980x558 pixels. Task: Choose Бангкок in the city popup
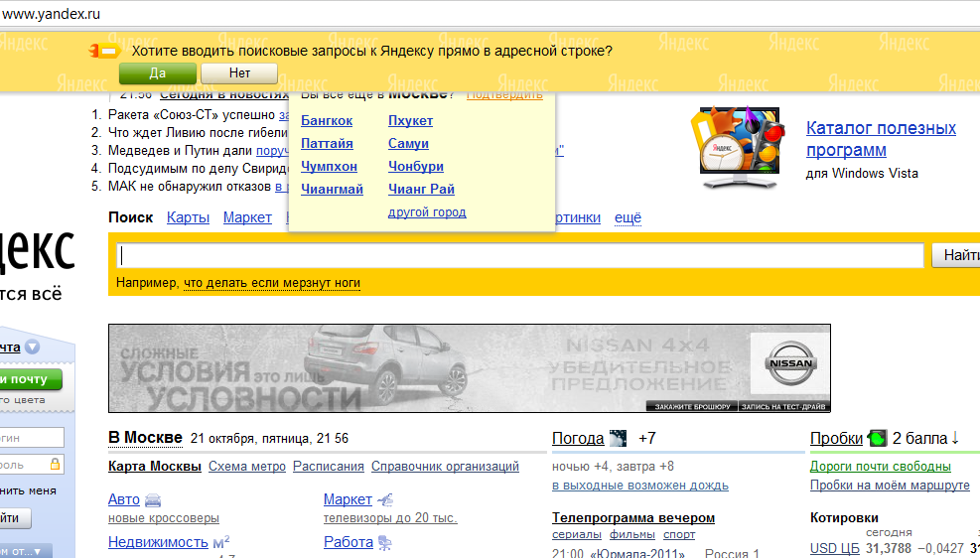pyautogui.click(x=327, y=120)
